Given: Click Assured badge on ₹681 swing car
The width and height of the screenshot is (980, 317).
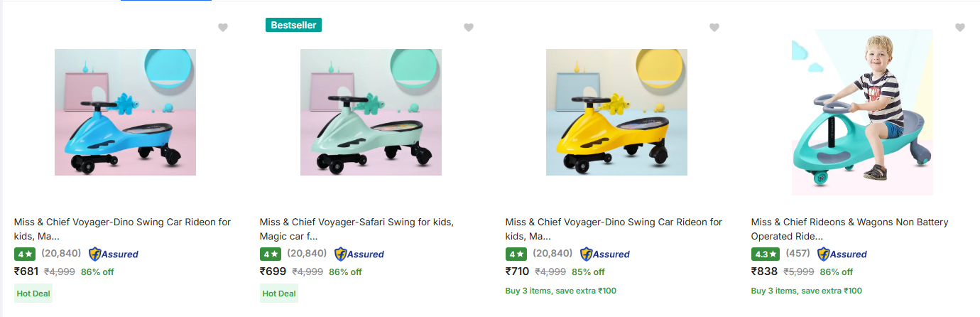Looking at the screenshot, I should [114, 254].
